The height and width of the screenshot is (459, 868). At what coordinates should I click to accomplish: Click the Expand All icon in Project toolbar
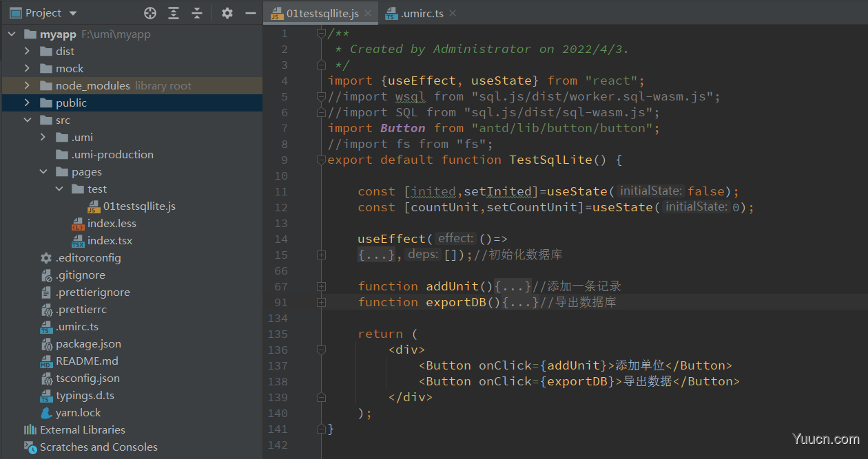[174, 13]
